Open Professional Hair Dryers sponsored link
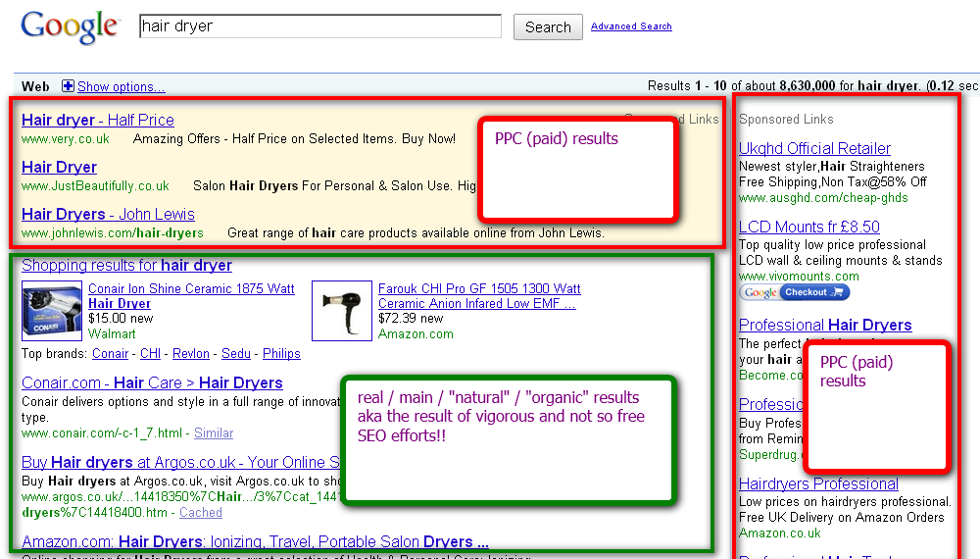The width and height of the screenshot is (980, 559). coord(825,326)
